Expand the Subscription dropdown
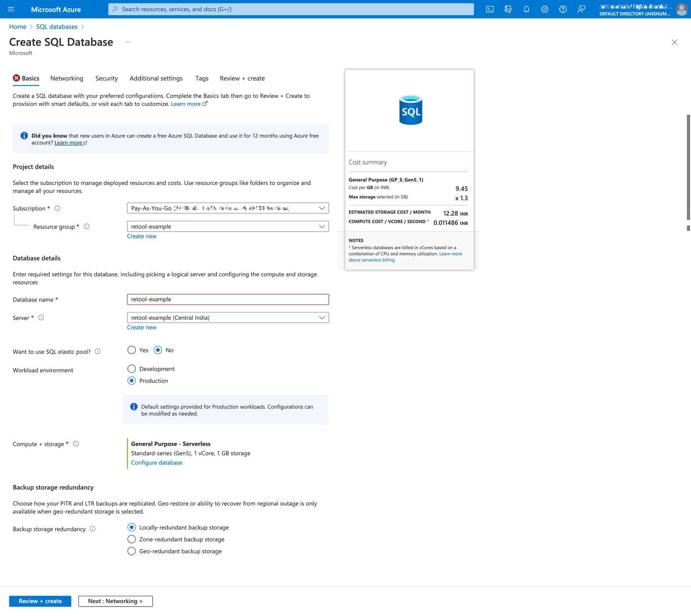This screenshot has height=616, width=691. point(228,208)
